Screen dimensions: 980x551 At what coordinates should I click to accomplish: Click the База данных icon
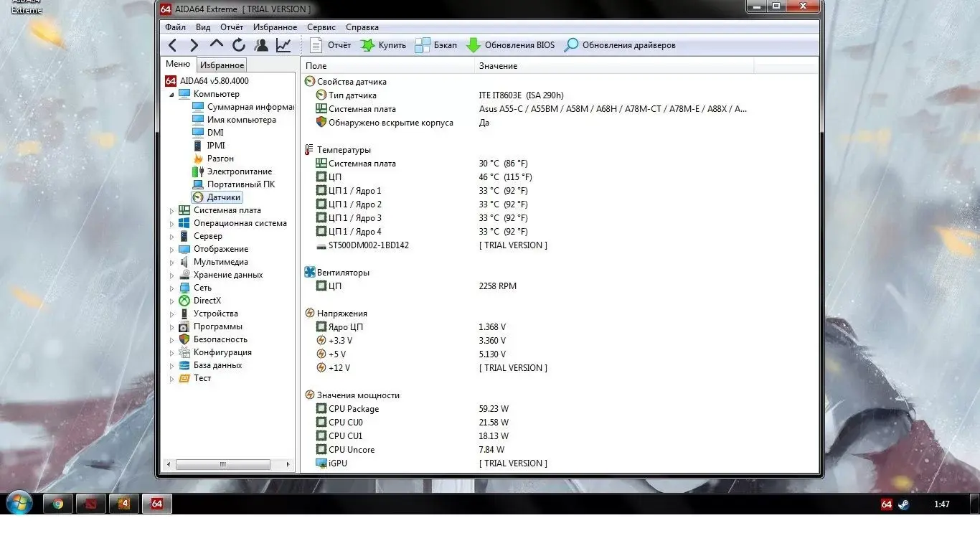pos(184,365)
